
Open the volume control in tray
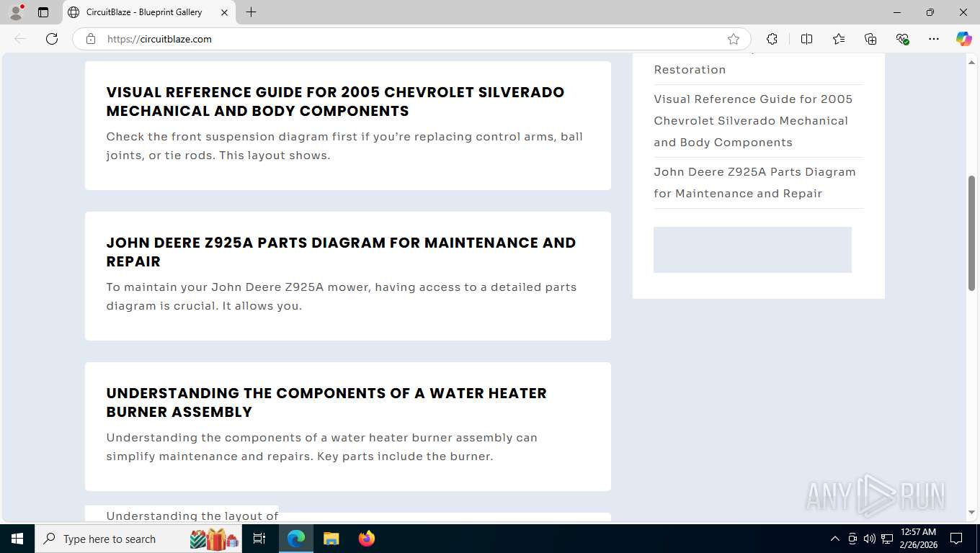coord(870,539)
